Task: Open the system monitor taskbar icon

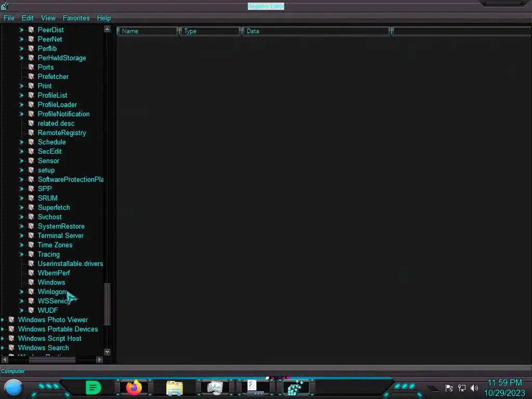Action: (215, 388)
